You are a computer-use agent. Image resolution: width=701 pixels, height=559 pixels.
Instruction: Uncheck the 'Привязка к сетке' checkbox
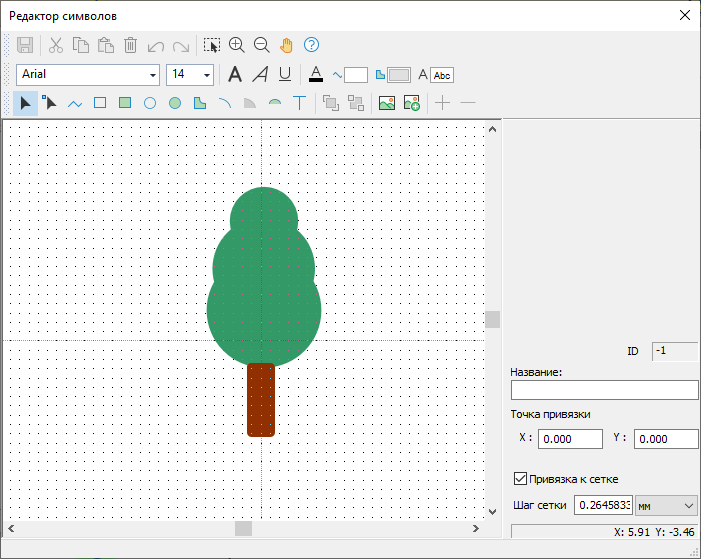pos(519,479)
